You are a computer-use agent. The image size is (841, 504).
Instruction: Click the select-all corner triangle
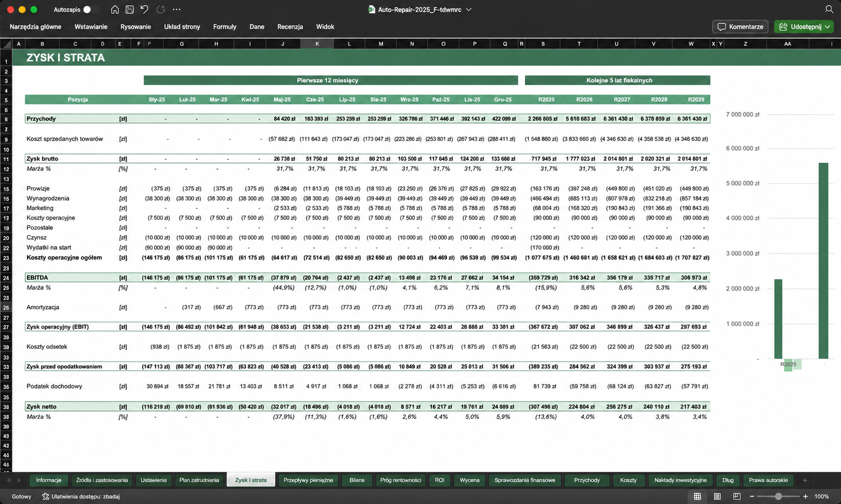pyautogui.click(x=6, y=44)
